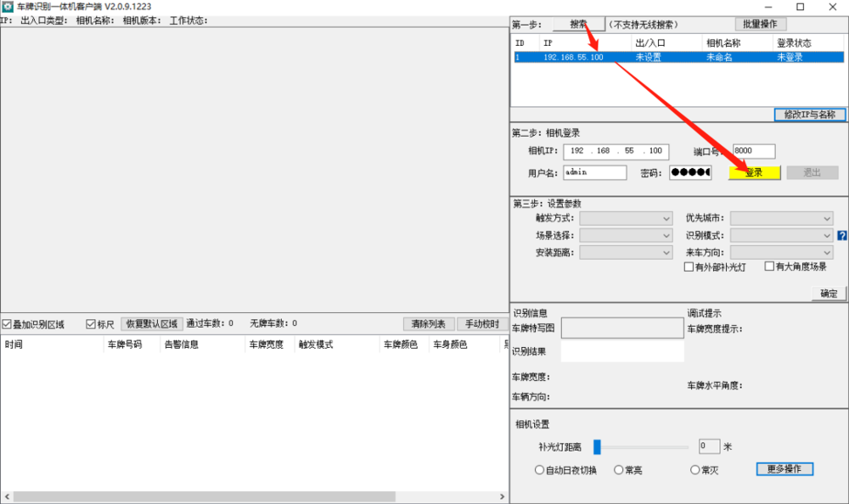Screen dimensions: 849x504
Task: Click the 退出 logout button
Action: [812, 173]
